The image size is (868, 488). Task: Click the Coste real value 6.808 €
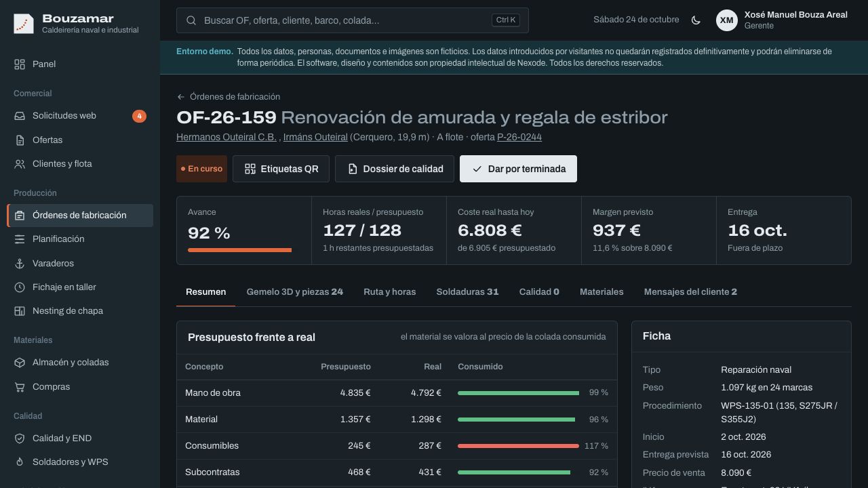490,230
